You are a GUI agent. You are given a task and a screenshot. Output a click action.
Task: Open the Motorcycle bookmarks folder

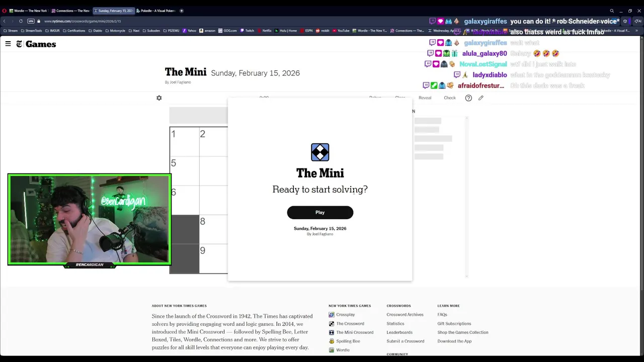(x=115, y=31)
